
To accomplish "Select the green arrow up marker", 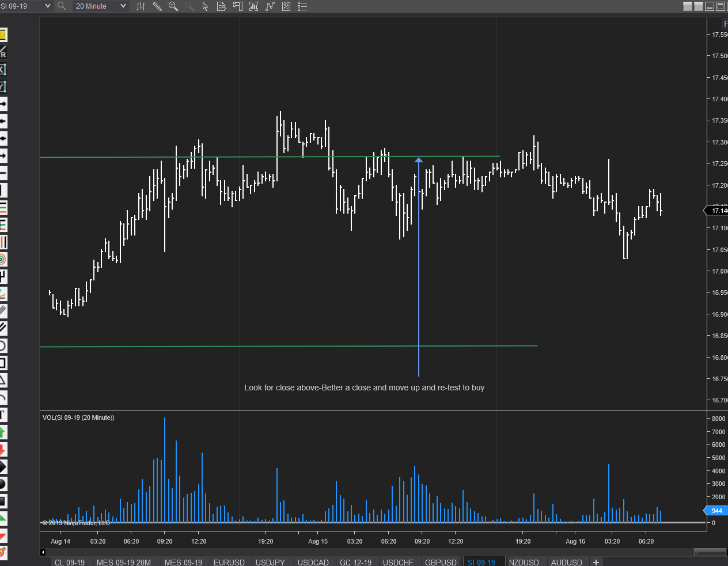I will 3,432.
